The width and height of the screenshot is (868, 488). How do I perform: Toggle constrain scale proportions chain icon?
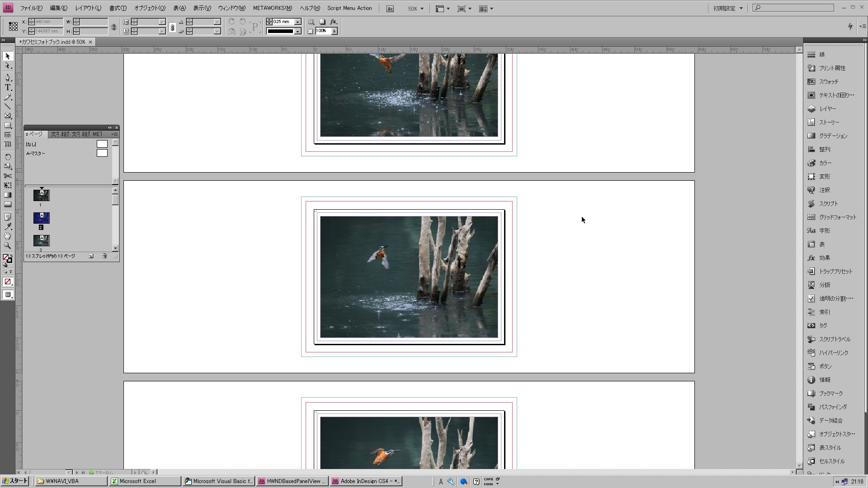pos(172,28)
